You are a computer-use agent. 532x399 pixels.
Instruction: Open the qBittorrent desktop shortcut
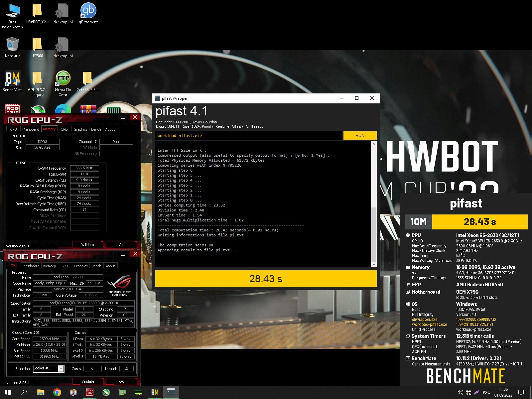click(88, 13)
